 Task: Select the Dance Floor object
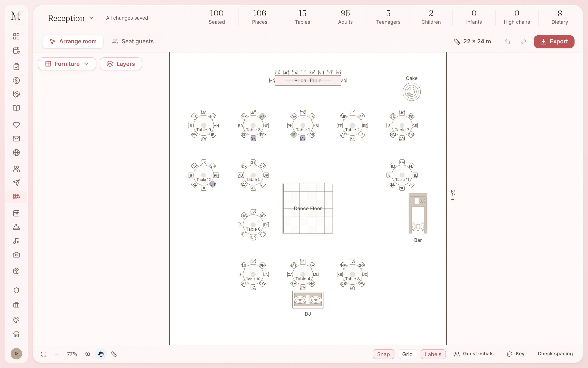coord(308,208)
